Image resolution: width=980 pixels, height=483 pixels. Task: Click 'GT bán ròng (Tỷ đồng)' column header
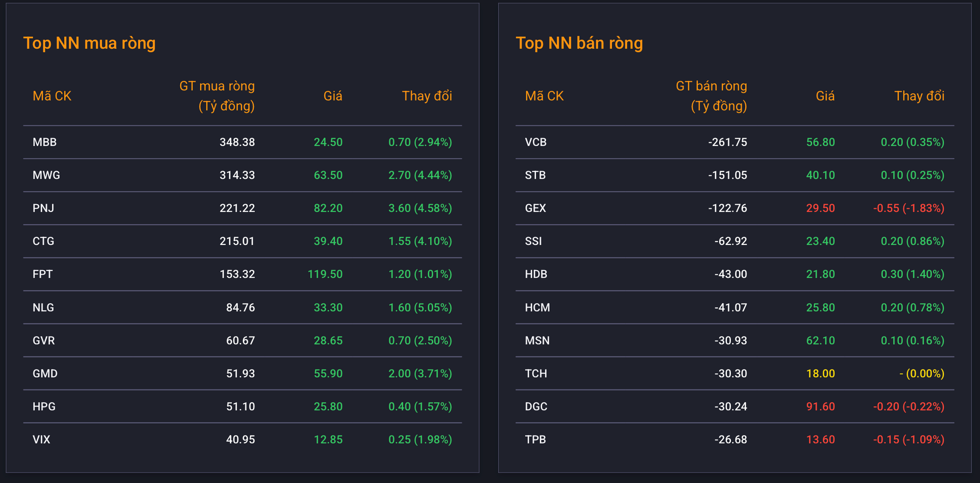pyautogui.click(x=712, y=96)
